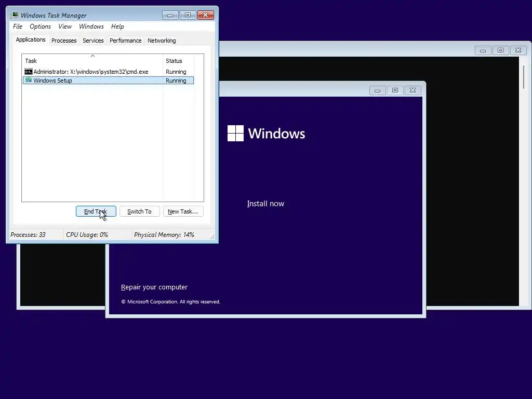The image size is (532, 399).
Task: Click the Windows logo in Setup window
Action: tap(235, 134)
